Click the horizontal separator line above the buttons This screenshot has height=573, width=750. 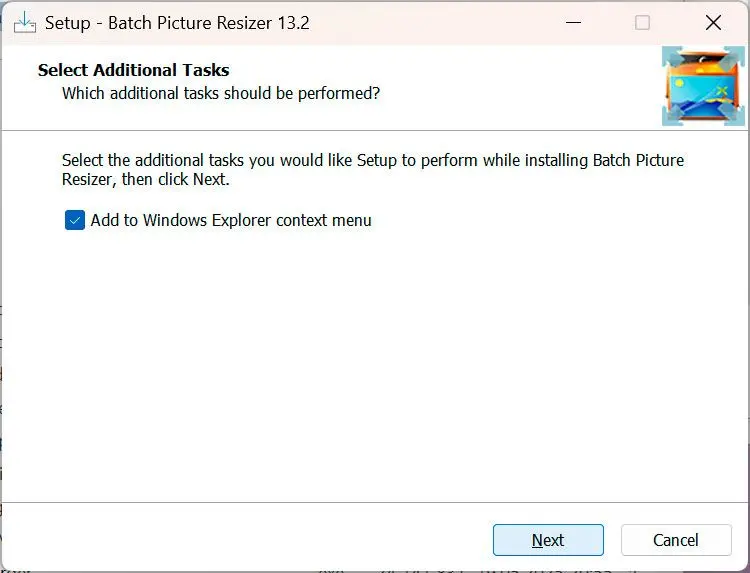[x=374, y=502]
